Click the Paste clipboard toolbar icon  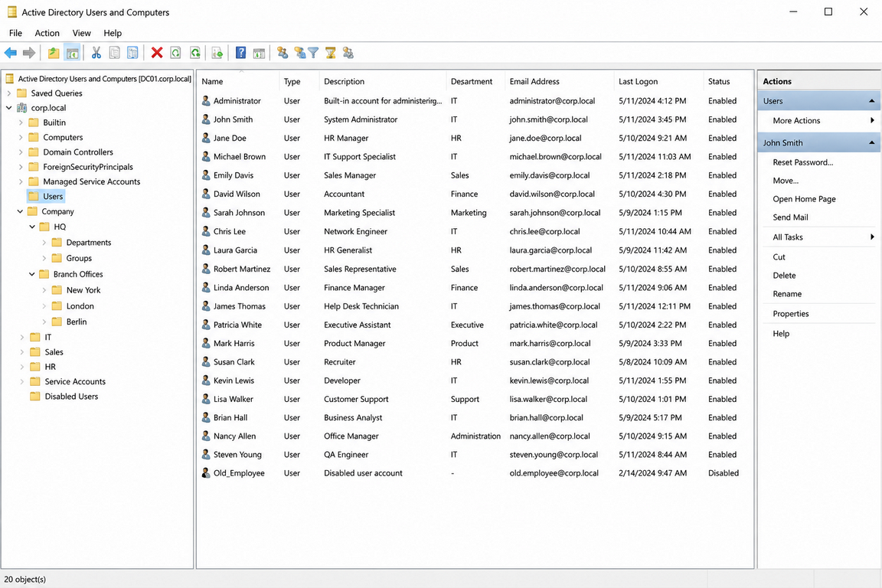click(132, 53)
